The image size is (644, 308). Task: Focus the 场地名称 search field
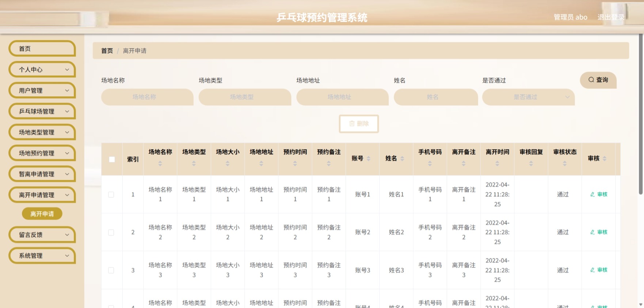click(x=147, y=97)
